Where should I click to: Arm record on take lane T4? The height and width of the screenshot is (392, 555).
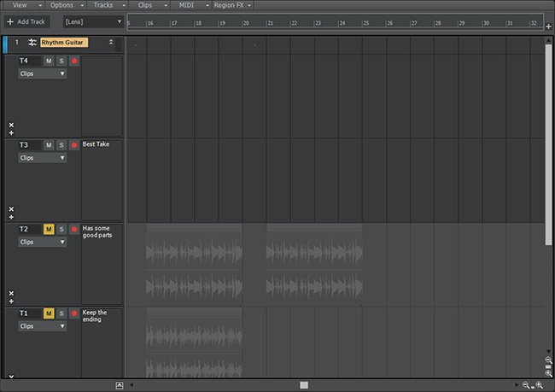click(x=74, y=61)
